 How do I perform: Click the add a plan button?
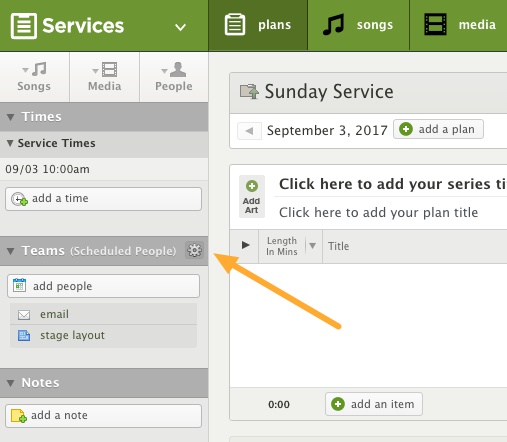438,129
